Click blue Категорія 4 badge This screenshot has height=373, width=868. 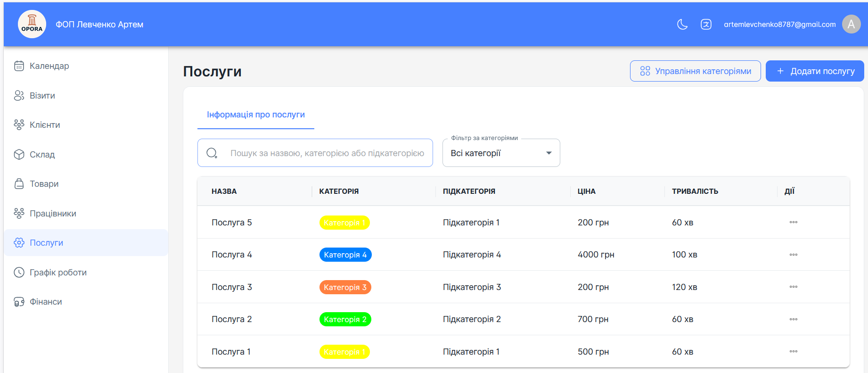coord(345,255)
